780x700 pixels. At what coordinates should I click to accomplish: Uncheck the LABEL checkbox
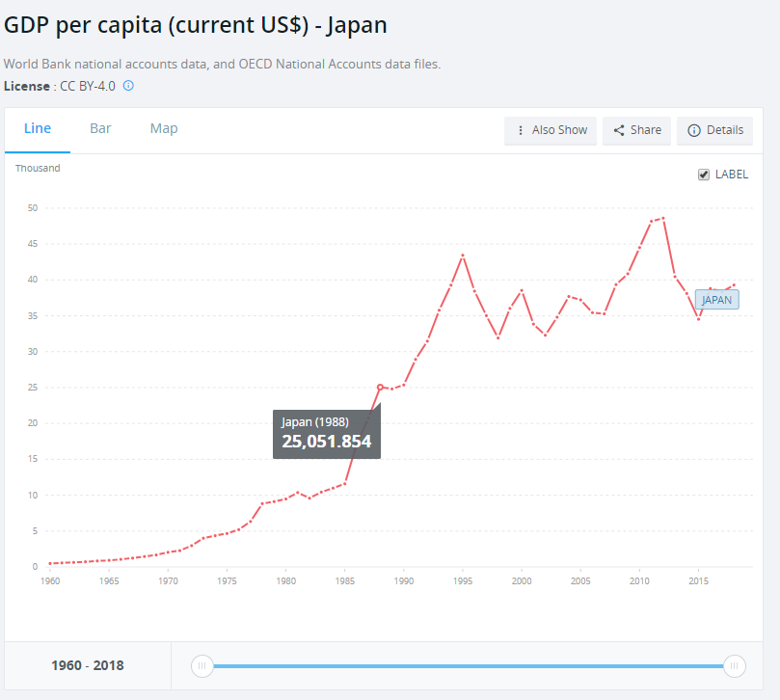pyautogui.click(x=703, y=175)
